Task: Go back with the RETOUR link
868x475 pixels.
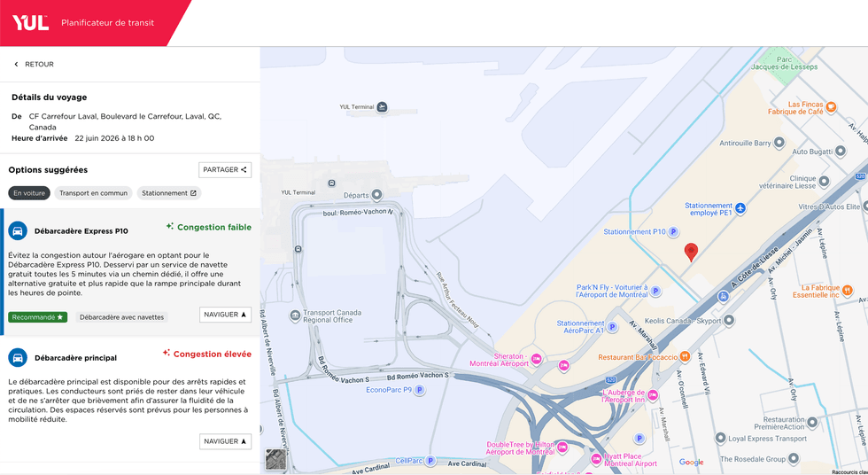Action: 34,64
